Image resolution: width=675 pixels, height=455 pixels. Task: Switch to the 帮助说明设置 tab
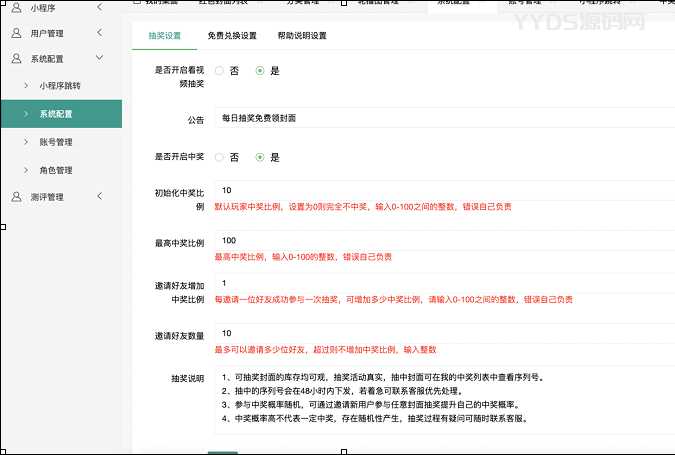(x=302, y=36)
